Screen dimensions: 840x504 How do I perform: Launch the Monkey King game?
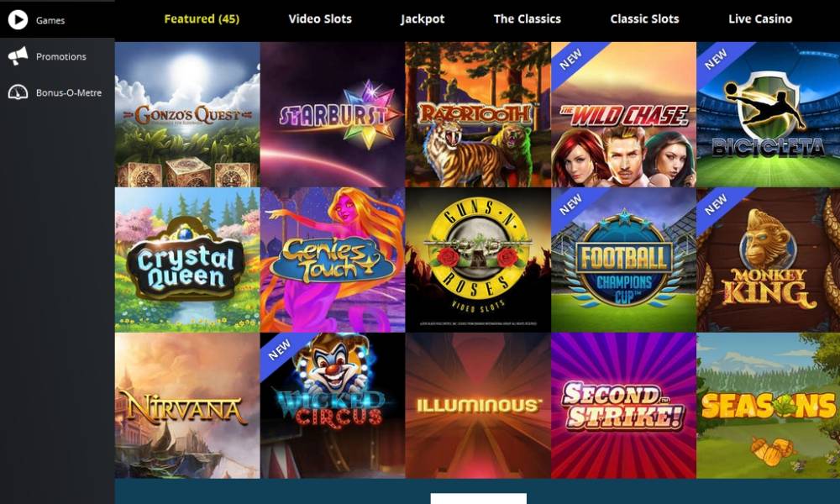[769, 260]
